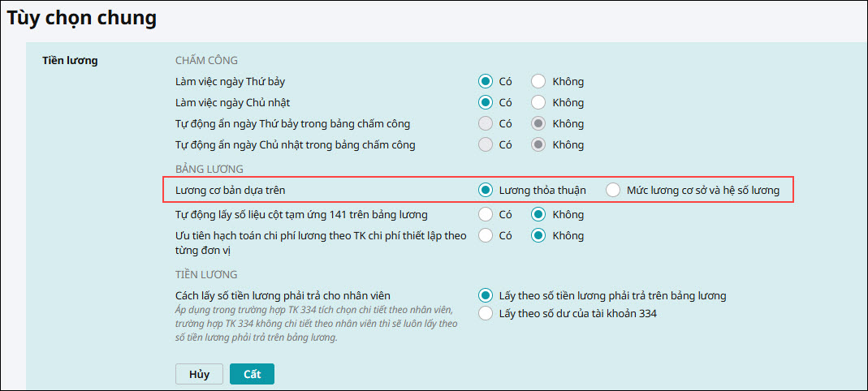Click the 'Tùy chọn chung' page heading
868x391 pixels.
tap(82, 18)
